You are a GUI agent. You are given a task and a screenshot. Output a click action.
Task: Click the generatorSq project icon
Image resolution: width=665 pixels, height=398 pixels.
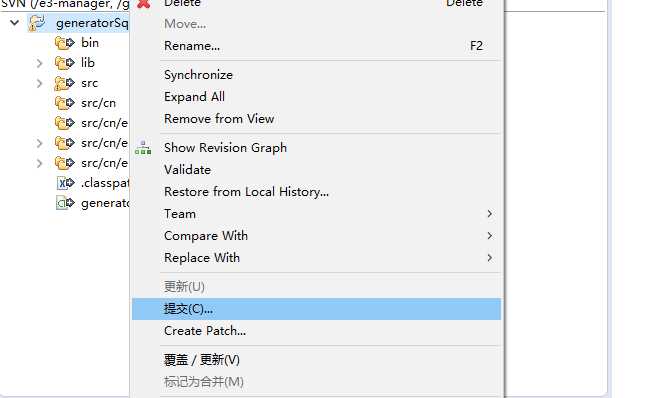[x=37, y=23]
